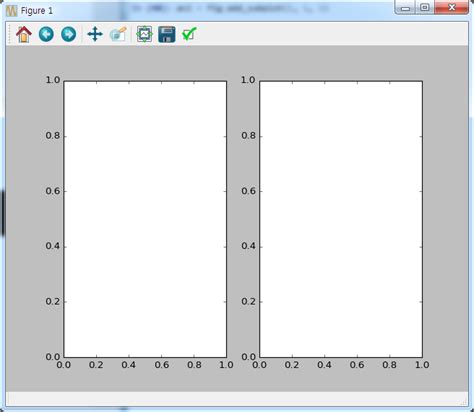Click the 1.0 y-tick label of right subplot
The image size is (474, 412).
point(248,80)
